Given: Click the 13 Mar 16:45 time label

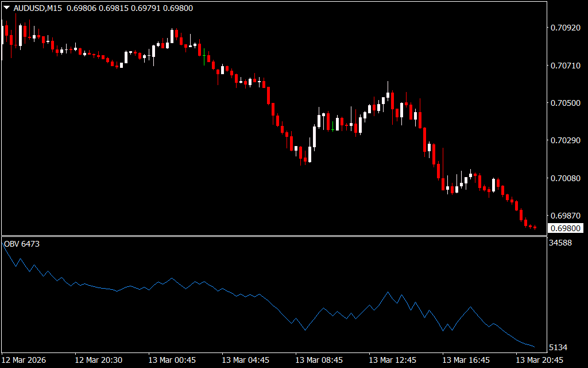Looking at the screenshot, I should click(466, 360).
